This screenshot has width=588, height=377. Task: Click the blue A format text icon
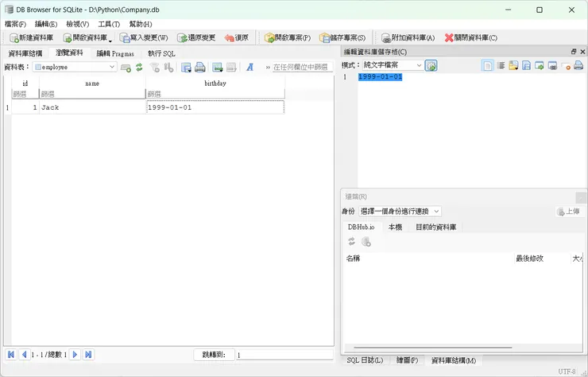tap(250, 68)
